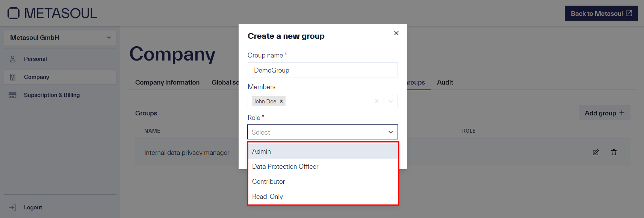
Task: Switch to the Audit tab
Action: 445,82
